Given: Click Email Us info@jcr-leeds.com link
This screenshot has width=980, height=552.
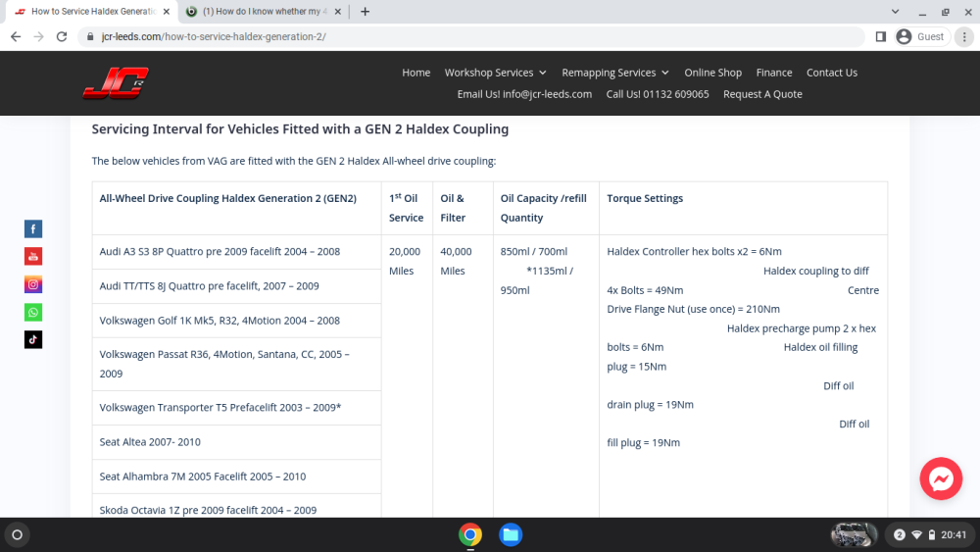Looking at the screenshot, I should click(524, 94).
